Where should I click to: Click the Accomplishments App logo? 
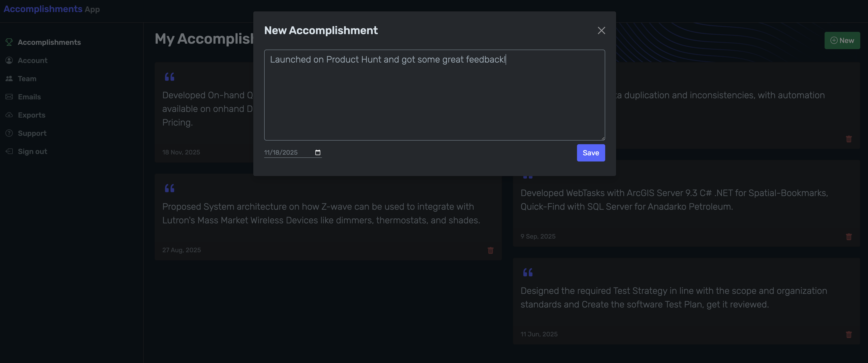(x=51, y=9)
